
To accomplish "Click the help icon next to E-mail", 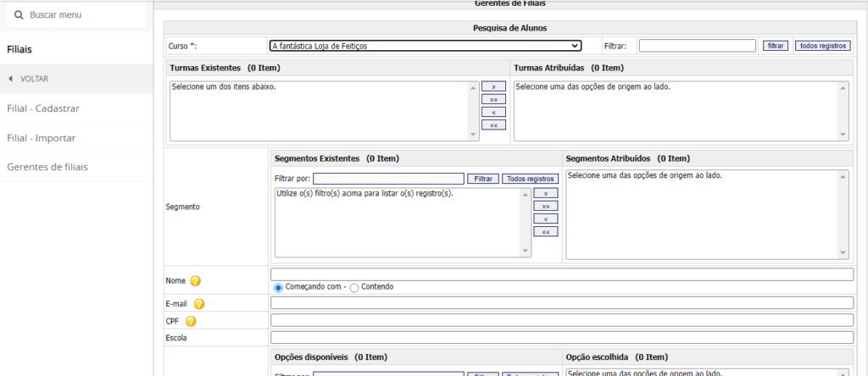I will (199, 304).
